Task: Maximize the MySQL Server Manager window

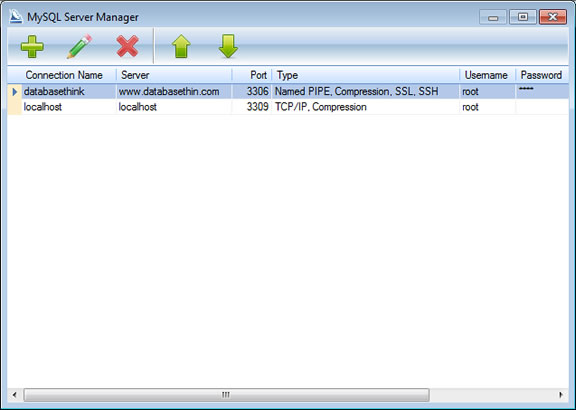Action: [x=523, y=17]
